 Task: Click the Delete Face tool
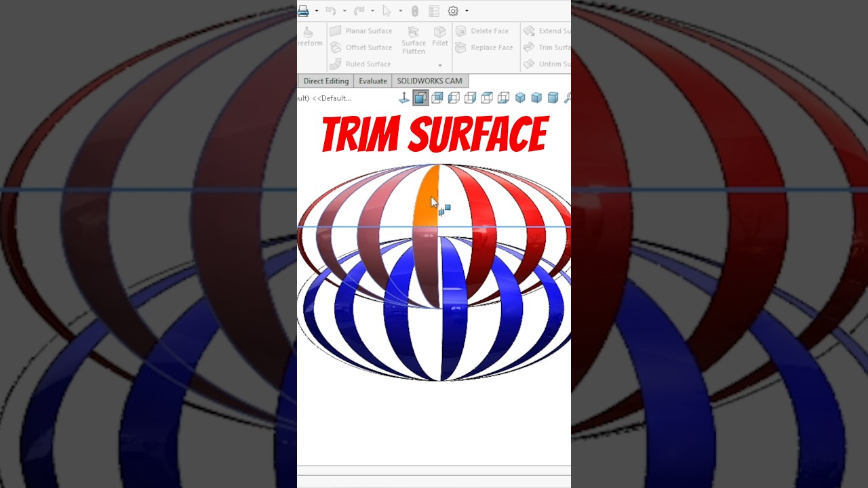[482, 31]
